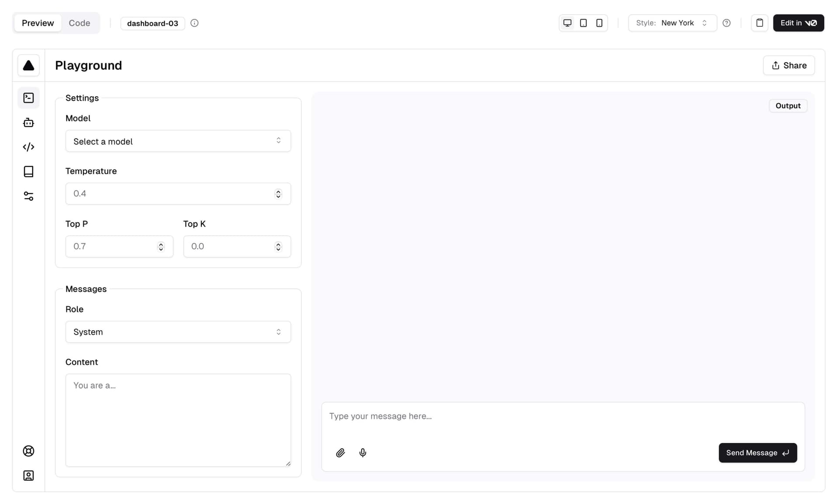Screen dimensions: 839x504
Task: Click the robot Models icon in sidebar
Action: coord(28,123)
